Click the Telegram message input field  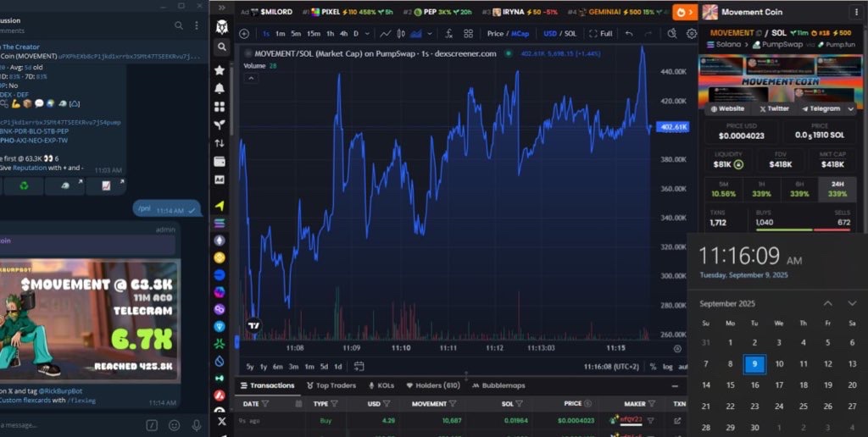point(70,425)
